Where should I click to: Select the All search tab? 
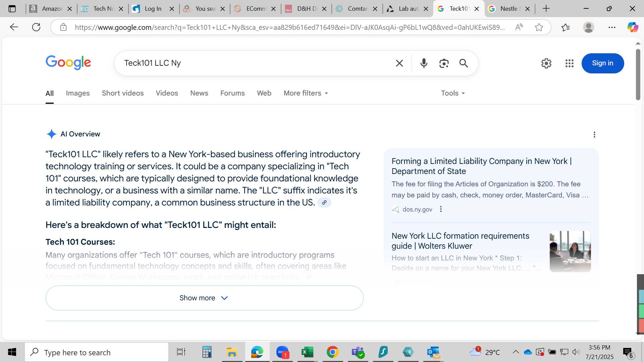point(50,93)
